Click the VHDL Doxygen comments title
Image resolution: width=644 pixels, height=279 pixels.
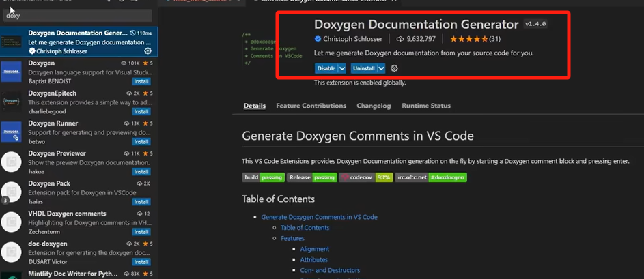[x=68, y=214]
